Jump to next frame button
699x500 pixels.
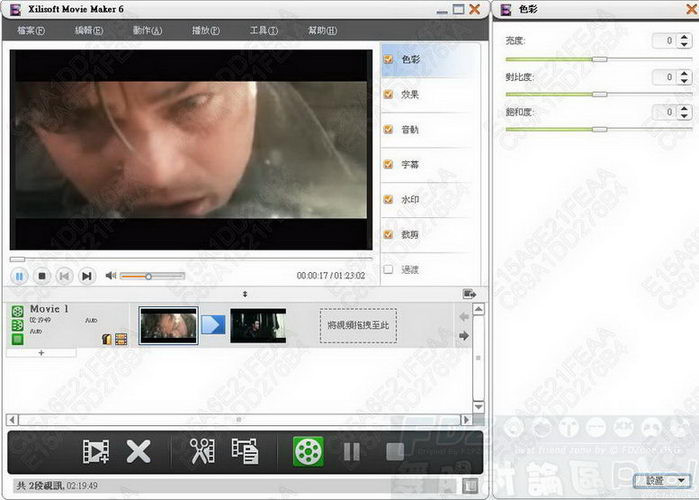click(x=87, y=276)
